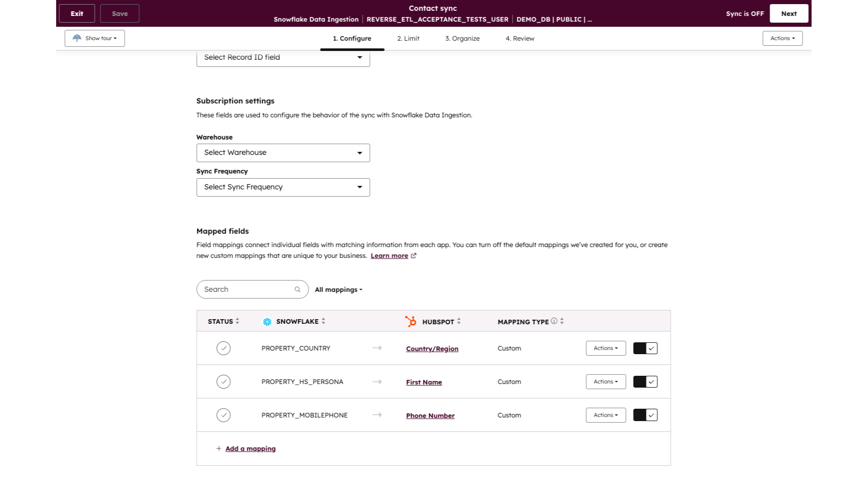
Task: Click the search magnifying glass icon
Action: tap(297, 289)
